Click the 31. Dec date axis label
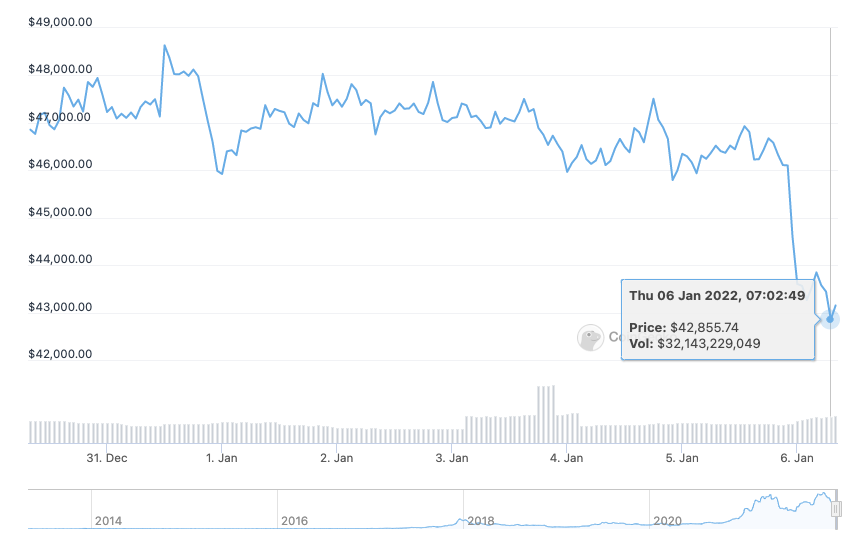865x550 pixels. 107,459
